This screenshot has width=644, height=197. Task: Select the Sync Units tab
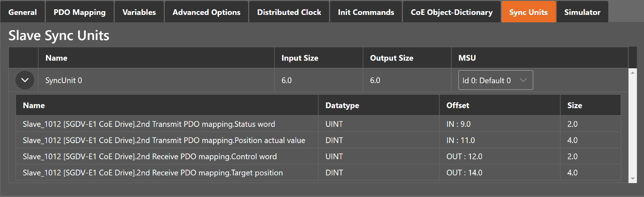pos(528,12)
